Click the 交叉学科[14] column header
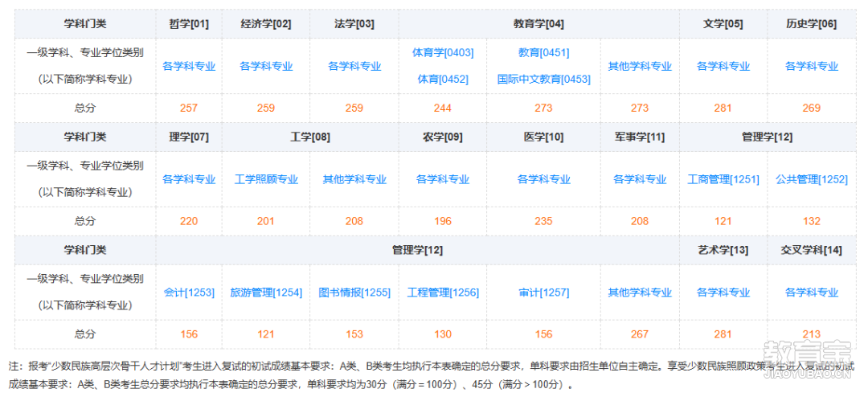 tap(812, 250)
